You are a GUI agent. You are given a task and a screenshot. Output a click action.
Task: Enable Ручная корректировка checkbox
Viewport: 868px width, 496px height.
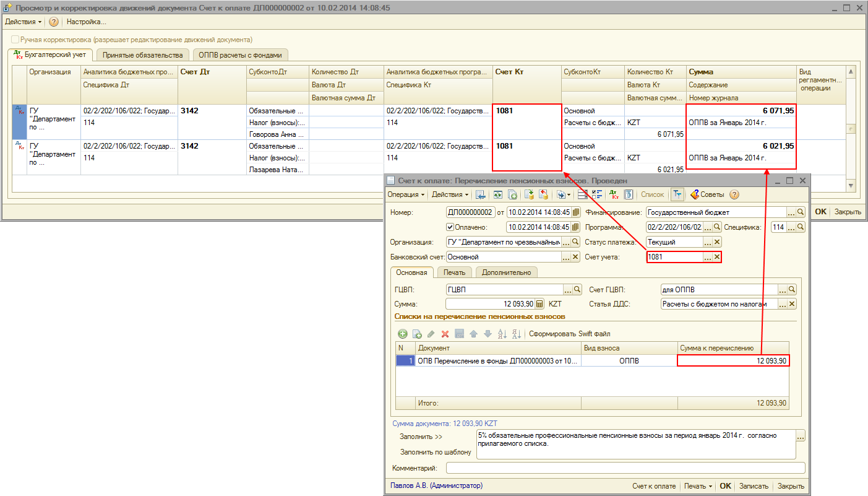click(x=15, y=39)
